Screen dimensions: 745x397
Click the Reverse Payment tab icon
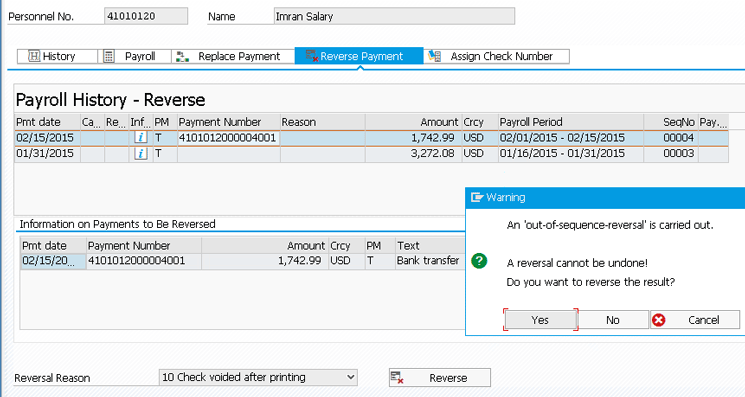pyautogui.click(x=312, y=56)
